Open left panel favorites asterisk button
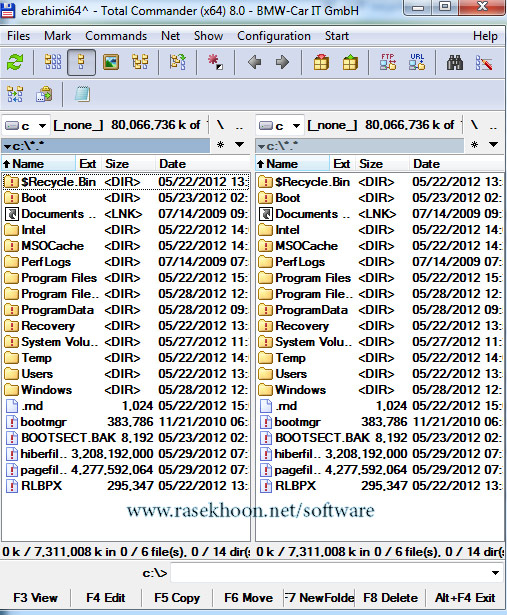This screenshot has height=615, width=507. 220,145
